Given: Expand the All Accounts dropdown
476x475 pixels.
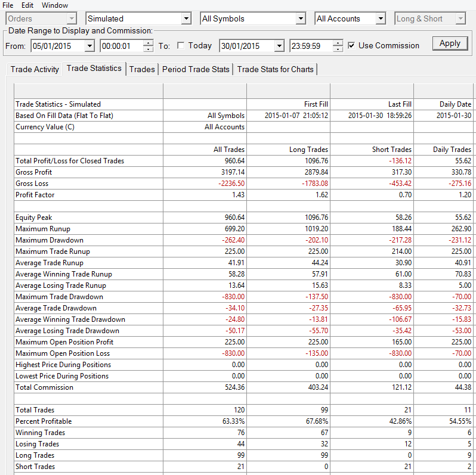Looking at the screenshot, I should pos(381,18).
